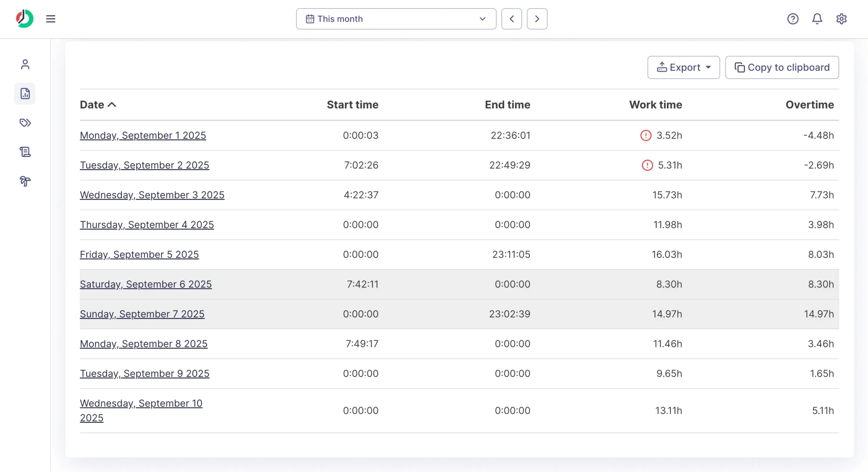The height and width of the screenshot is (472, 868).
Task: Select work time 11.98h
Action: [668, 224]
